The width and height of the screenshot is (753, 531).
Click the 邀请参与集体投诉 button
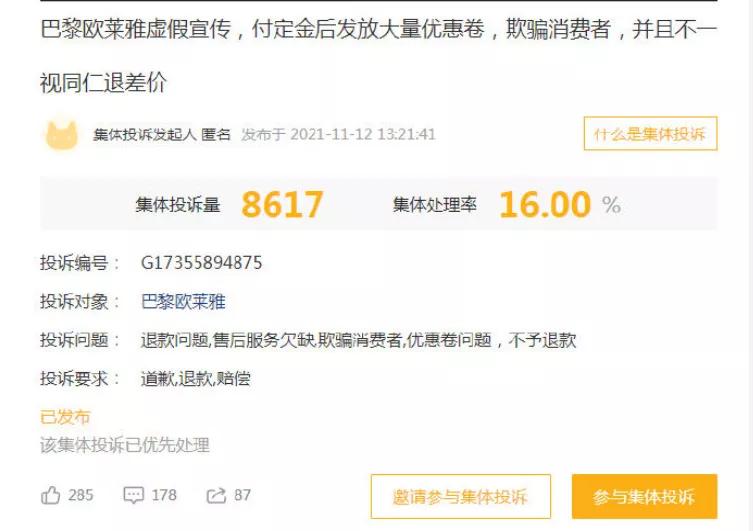(x=461, y=496)
